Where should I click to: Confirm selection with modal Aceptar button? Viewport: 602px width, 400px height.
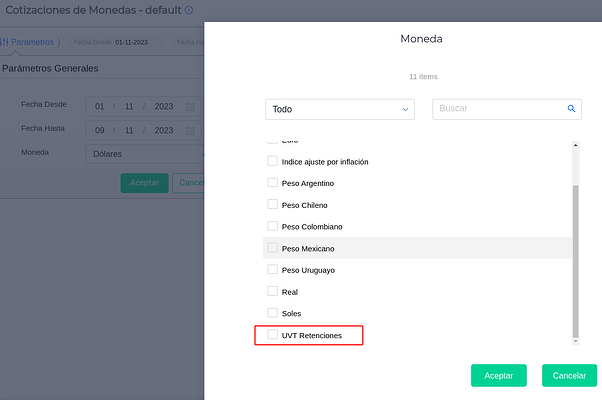tap(498, 375)
